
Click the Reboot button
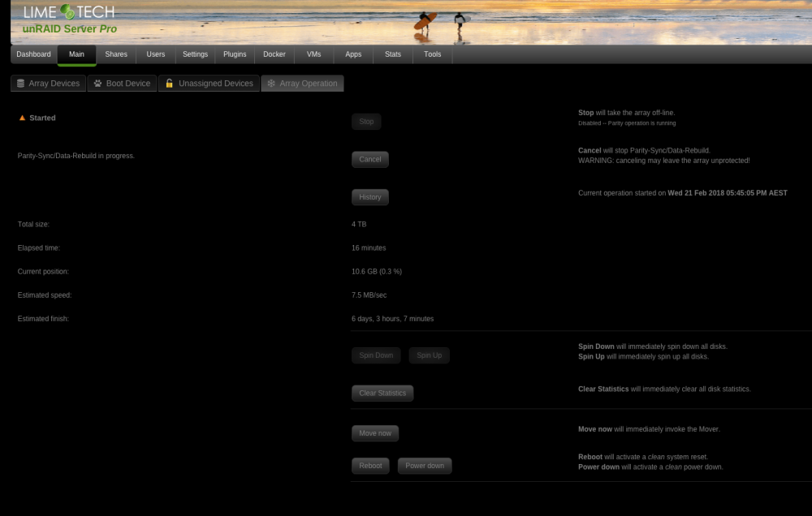click(371, 466)
